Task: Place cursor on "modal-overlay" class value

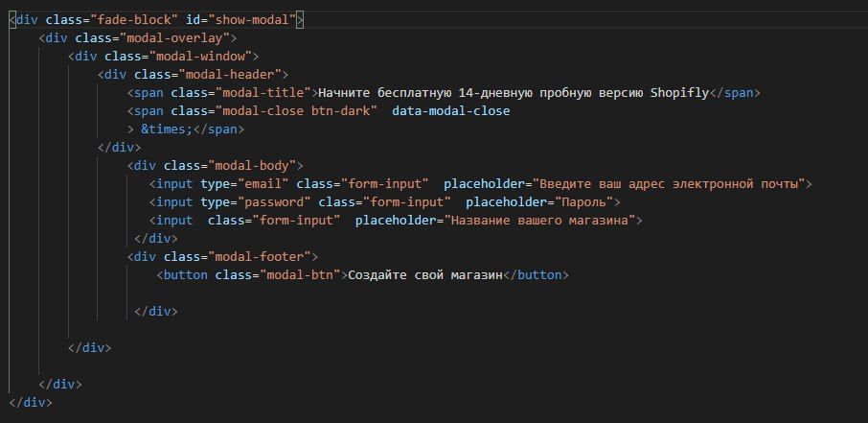Action: (x=174, y=38)
